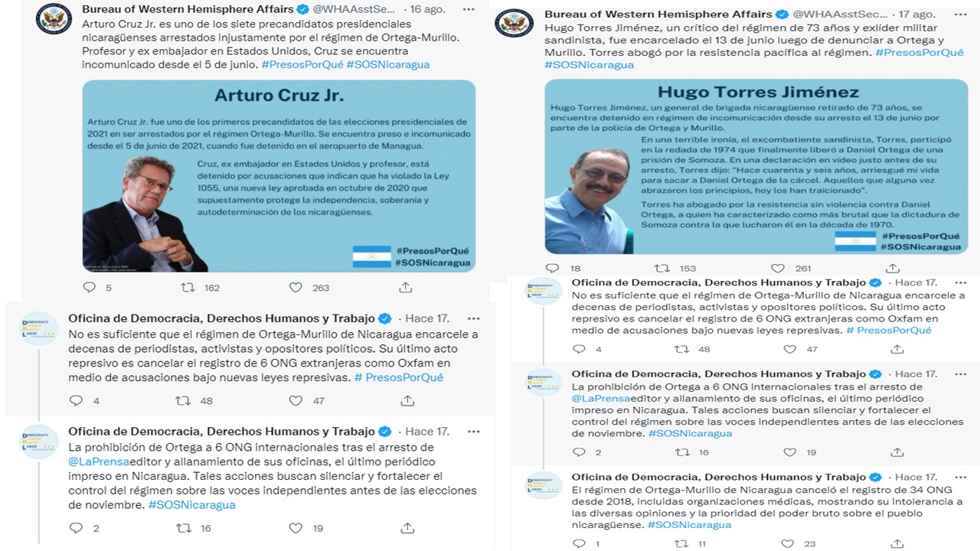Screen dimensions: 980x551
Task: Open the Hugo Torres Jiménez image card
Action: pyautogui.click(x=756, y=166)
